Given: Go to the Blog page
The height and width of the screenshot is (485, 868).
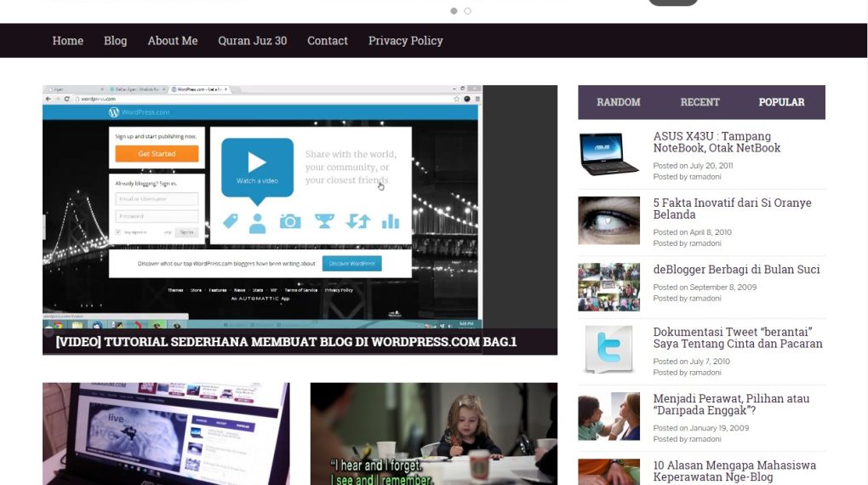Looking at the screenshot, I should 115,41.
